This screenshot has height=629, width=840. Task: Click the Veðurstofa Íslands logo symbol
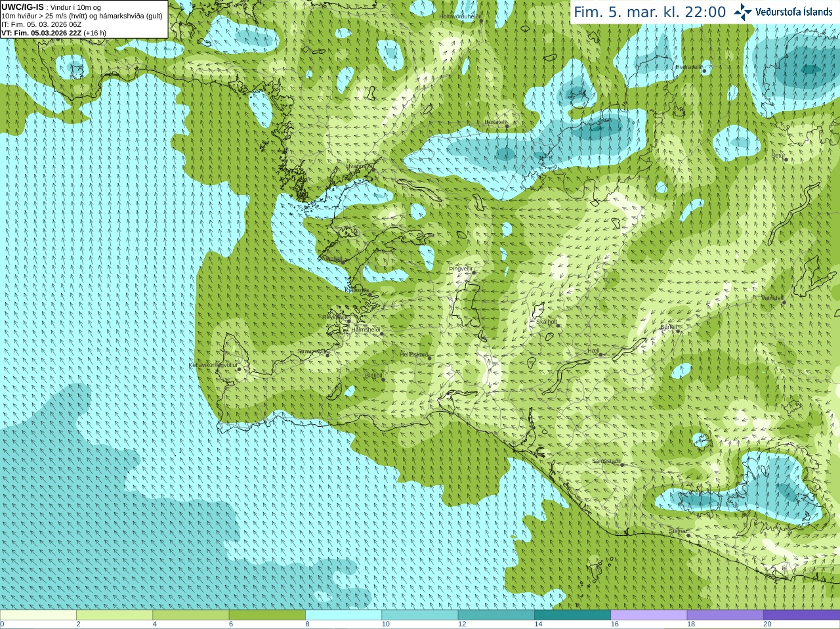coord(743,12)
